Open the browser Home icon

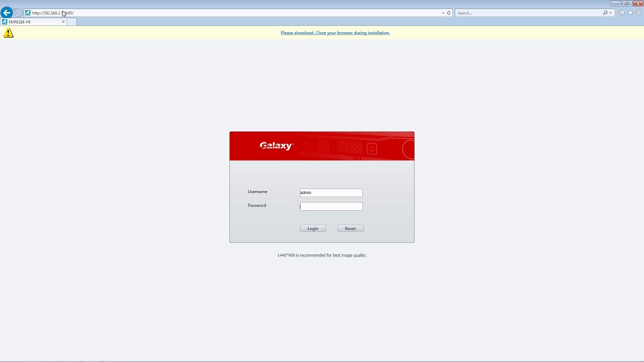[622, 13]
